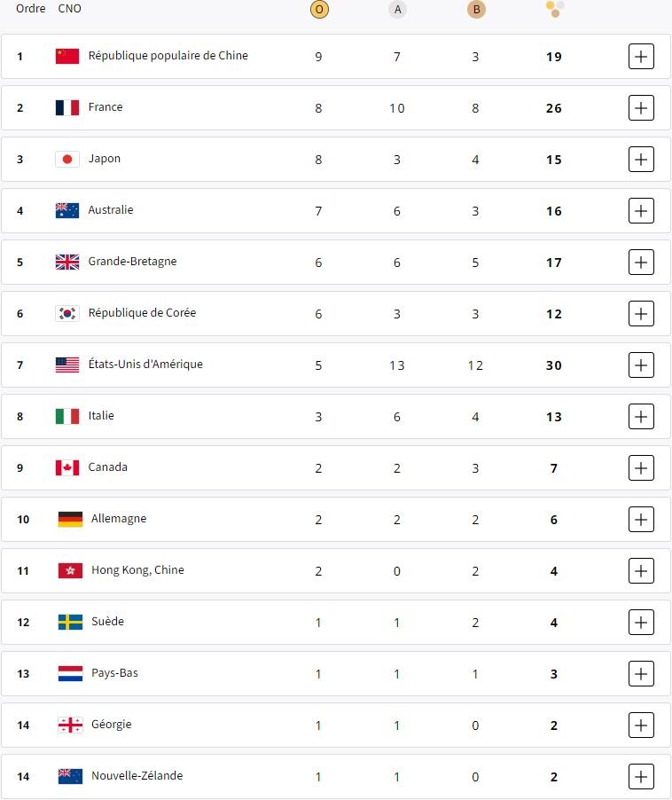Click the Japan flag icon
This screenshot has width=672, height=800.
(x=67, y=159)
